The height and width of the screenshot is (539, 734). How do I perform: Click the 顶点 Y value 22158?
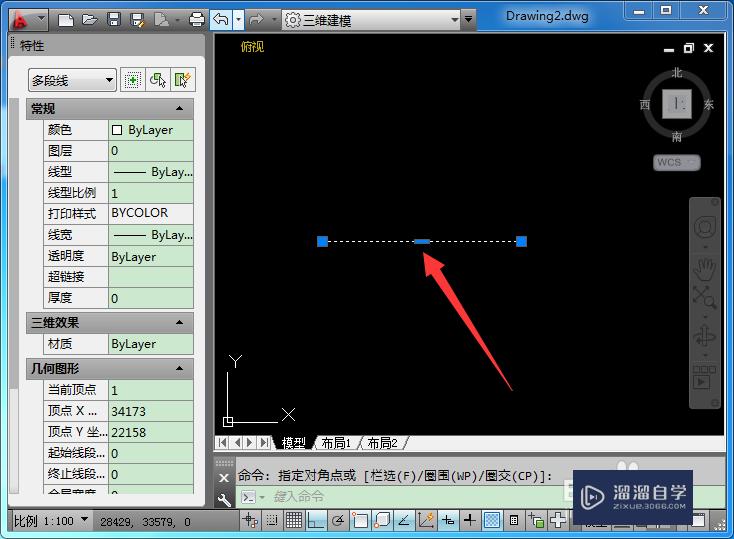151,432
